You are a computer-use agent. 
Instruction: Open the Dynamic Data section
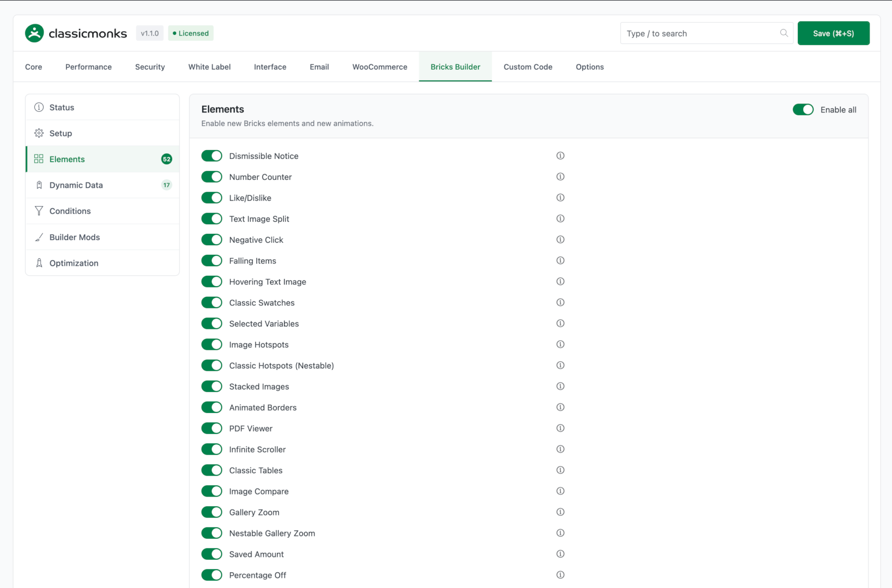tap(76, 185)
